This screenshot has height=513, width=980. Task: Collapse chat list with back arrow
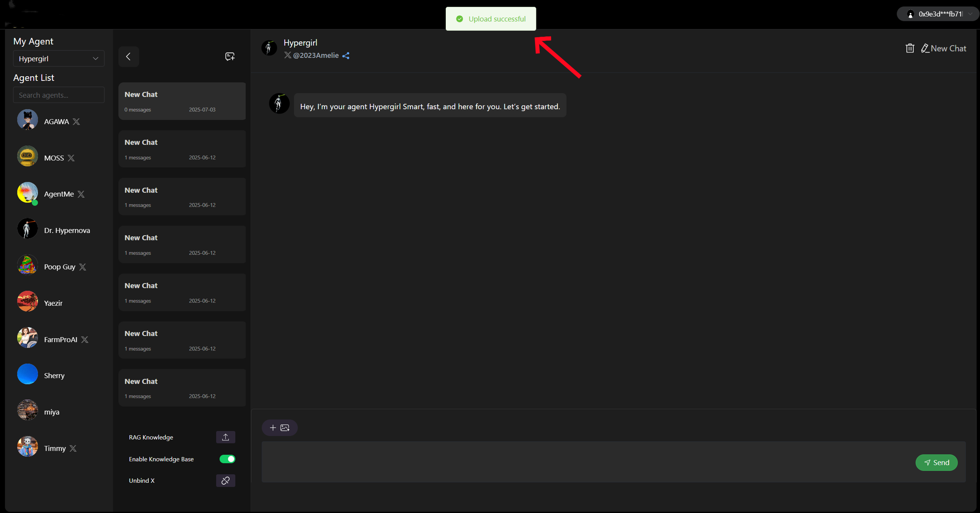[x=128, y=57]
